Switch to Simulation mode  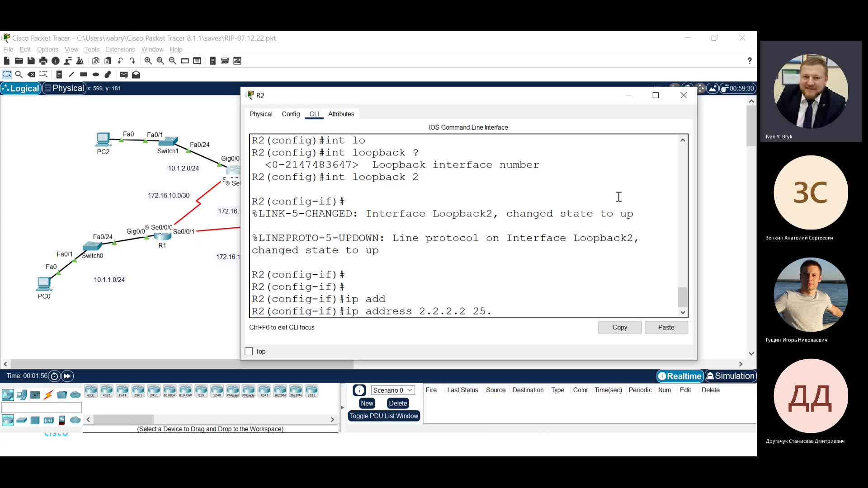click(730, 376)
